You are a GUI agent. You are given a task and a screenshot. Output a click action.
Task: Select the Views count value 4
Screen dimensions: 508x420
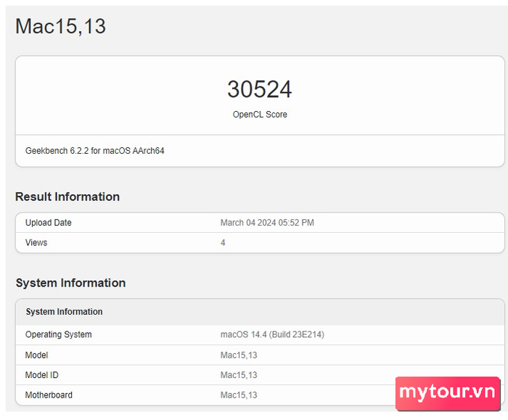(223, 242)
